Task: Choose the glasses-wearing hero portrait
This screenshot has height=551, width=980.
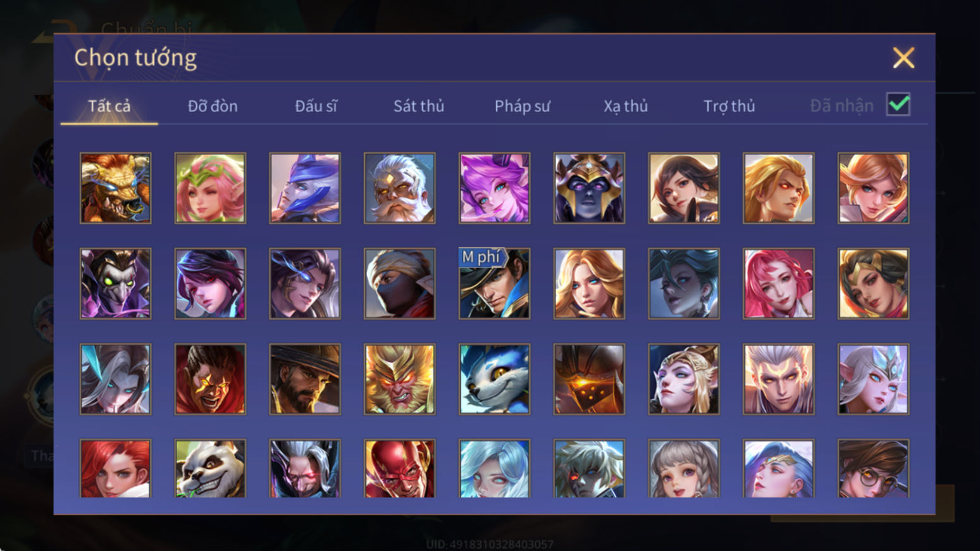Action: [x=873, y=469]
